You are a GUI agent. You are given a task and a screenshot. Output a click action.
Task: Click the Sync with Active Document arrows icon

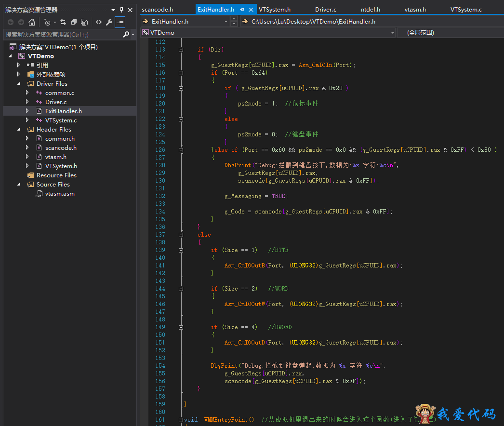click(x=63, y=22)
